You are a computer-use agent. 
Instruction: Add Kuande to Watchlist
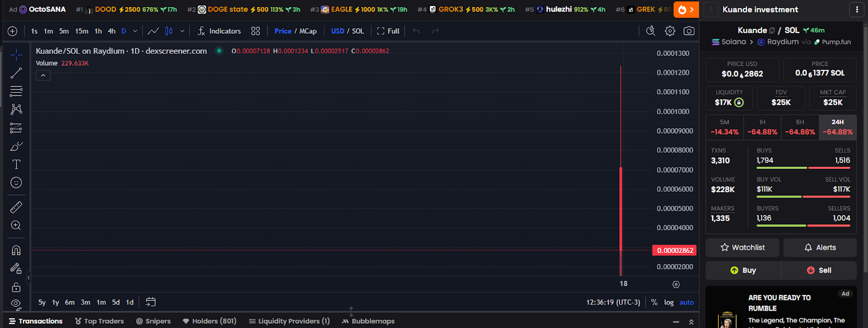(742, 248)
